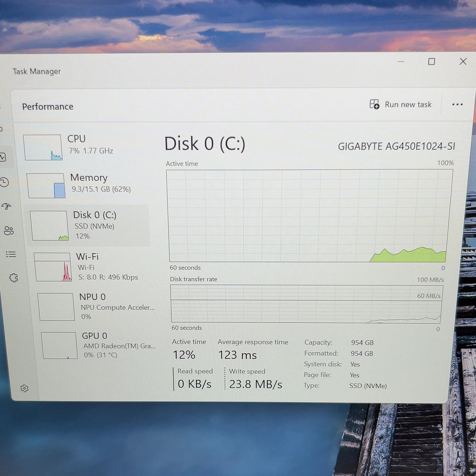This screenshot has height=476, width=476.
Task: Click the 100 MB/s scale label
Action: 430,280
